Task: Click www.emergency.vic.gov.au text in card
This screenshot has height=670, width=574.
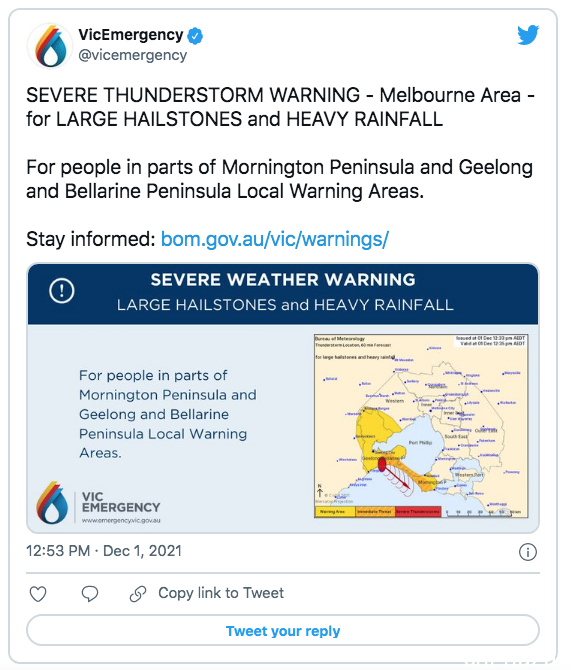Action: pos(121,520)
